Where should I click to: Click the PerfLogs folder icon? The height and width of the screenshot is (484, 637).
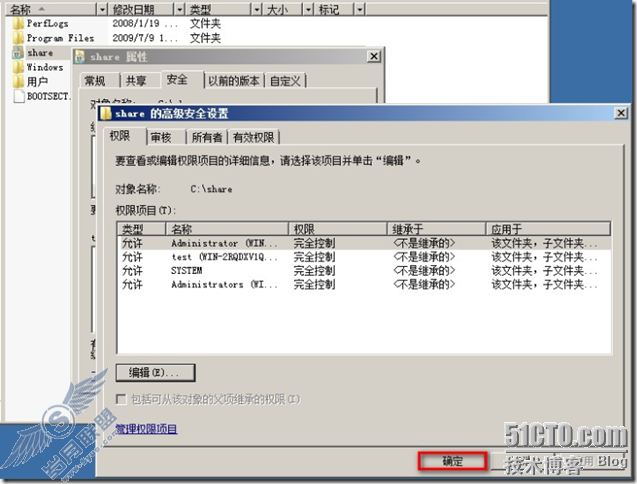pos(17,24)
